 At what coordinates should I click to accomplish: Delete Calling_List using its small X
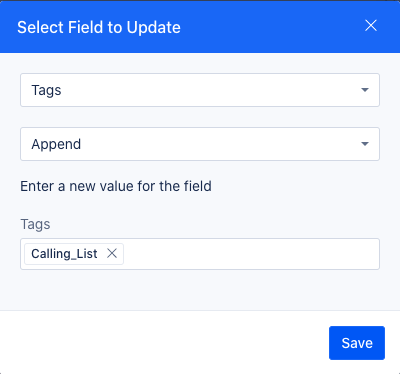112,254
